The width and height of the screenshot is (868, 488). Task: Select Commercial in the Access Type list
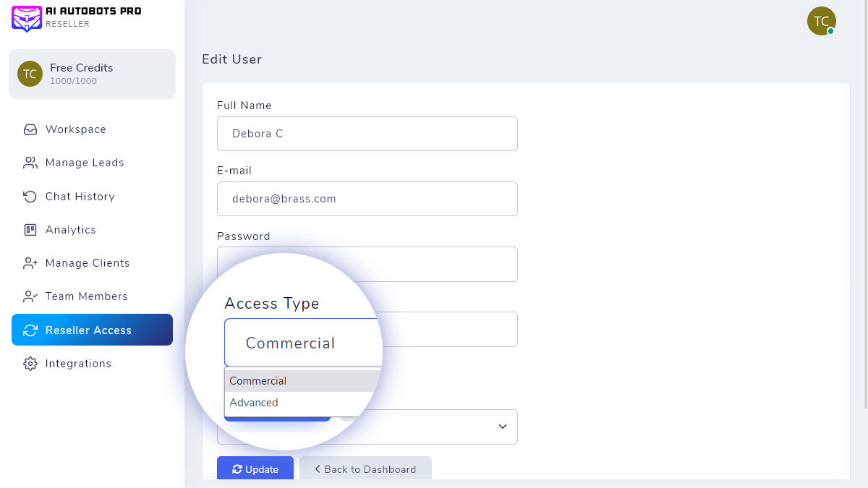[258, 381]
